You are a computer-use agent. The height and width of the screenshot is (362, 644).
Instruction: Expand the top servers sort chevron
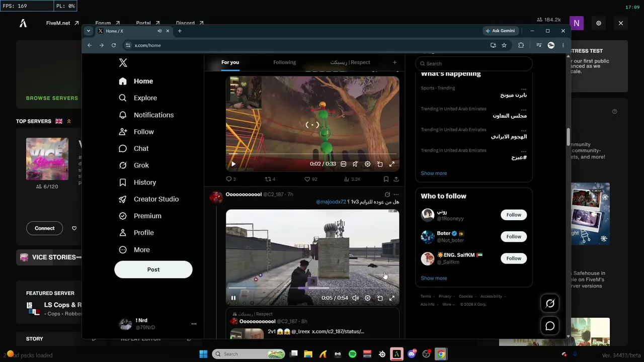pyautogui.click(x=69, y=121)
